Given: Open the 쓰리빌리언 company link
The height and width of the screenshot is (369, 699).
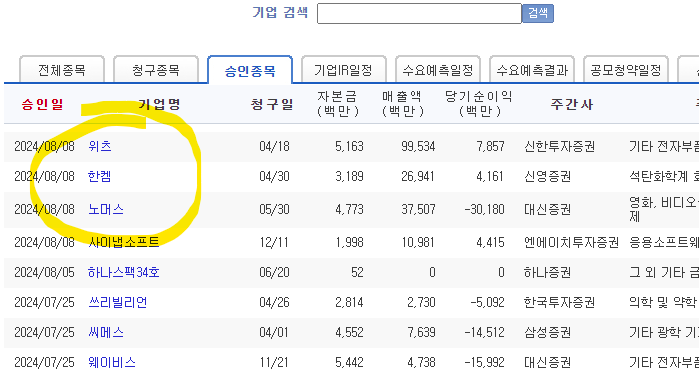Looking at the screenshot, I should click(118, 302).
